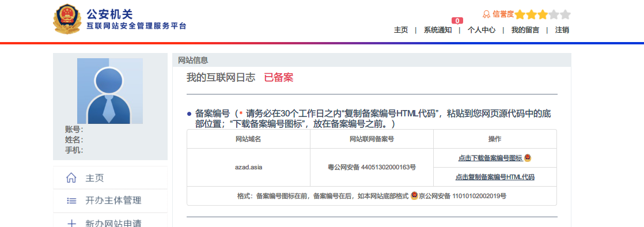Open 个人中心 in the top navigation
644x227 pixels.
coord(482,30)
